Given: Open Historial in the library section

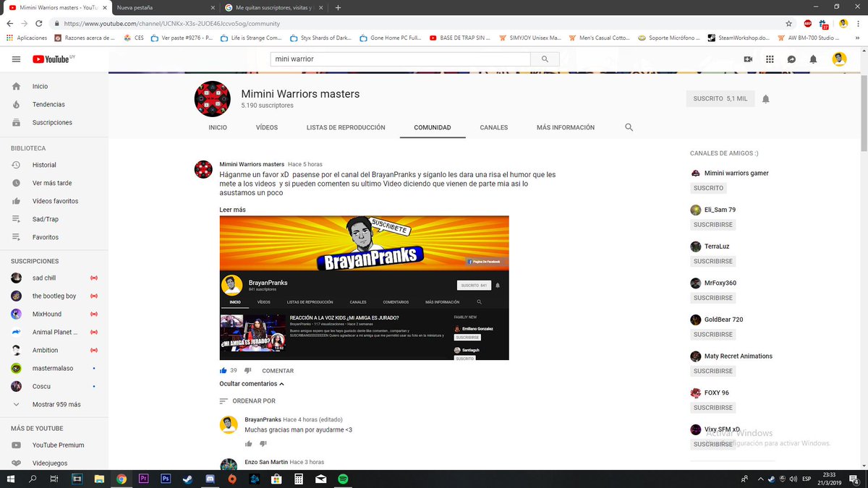Looking at the screenshot, I should tap(54, 165).
